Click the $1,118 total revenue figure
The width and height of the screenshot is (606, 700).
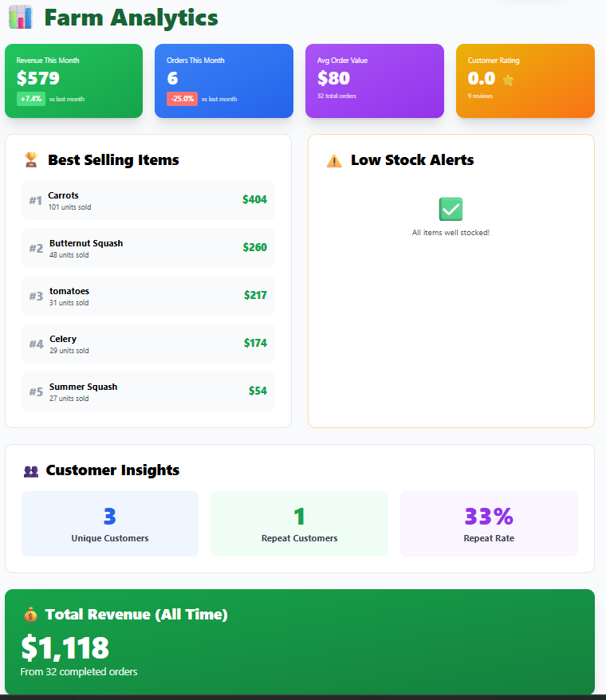[65, 647]
